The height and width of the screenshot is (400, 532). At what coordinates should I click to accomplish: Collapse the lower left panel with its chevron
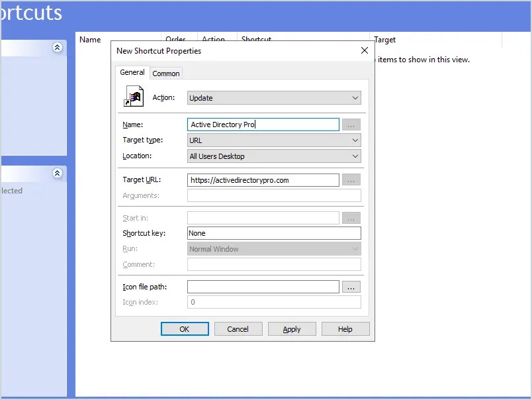point(57,174)
